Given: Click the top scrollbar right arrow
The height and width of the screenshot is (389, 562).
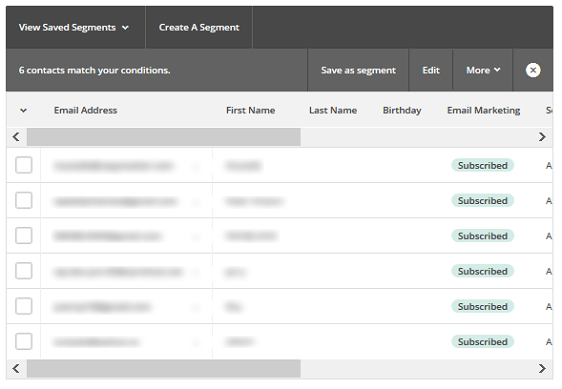Looking at the screenshot, I should point(542,137).
